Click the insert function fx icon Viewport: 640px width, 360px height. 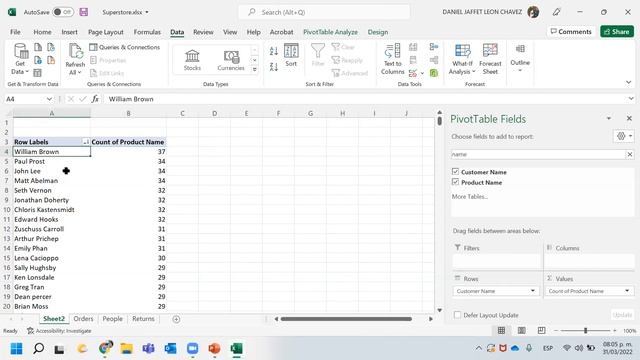click(x=95, y=99)
